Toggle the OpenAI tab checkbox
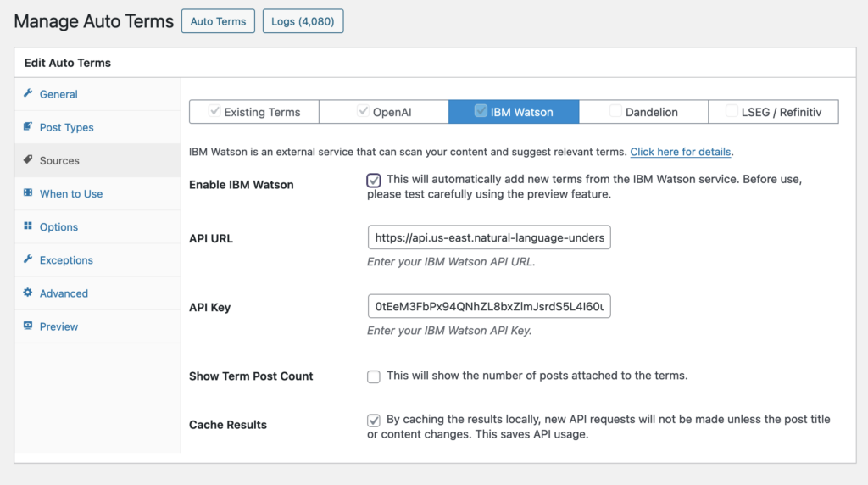Image resolution: width=868 pixels, height=485 pixels. tap(363, 111)
